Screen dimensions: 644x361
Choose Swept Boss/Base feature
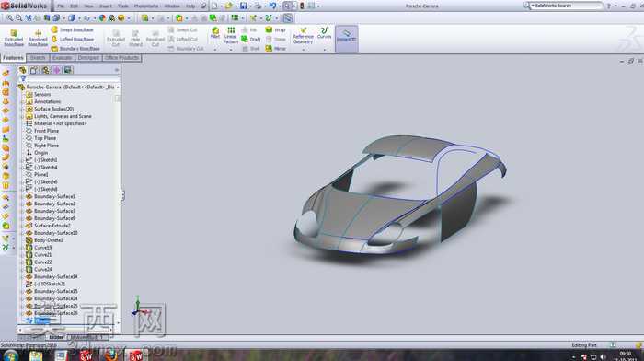[73, 30]
